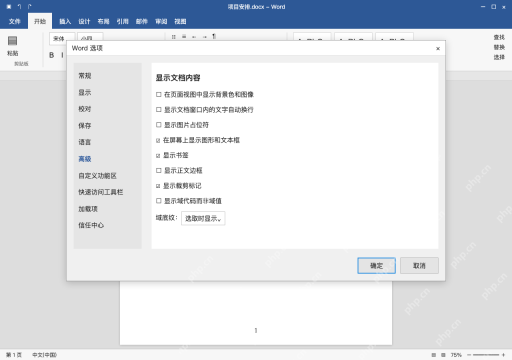Click the redo arrow in title bar
The image size is (512, 360).
(x=30, y=7)
